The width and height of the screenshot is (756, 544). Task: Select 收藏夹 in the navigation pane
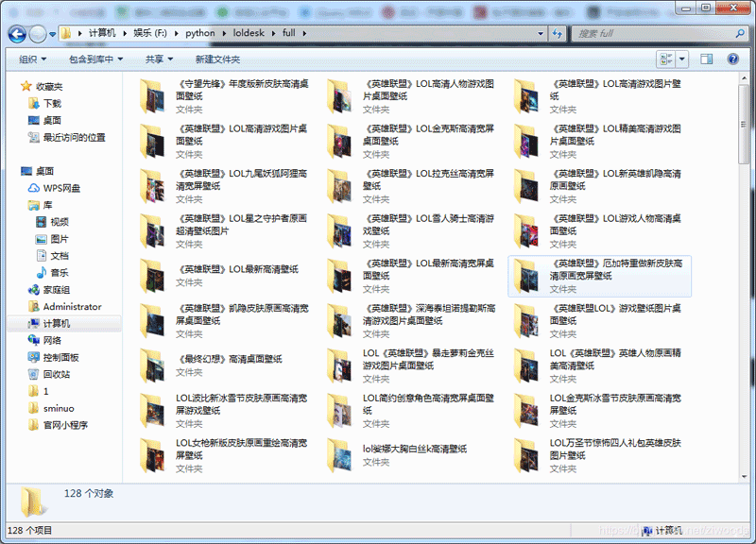(x=49, y=86)
